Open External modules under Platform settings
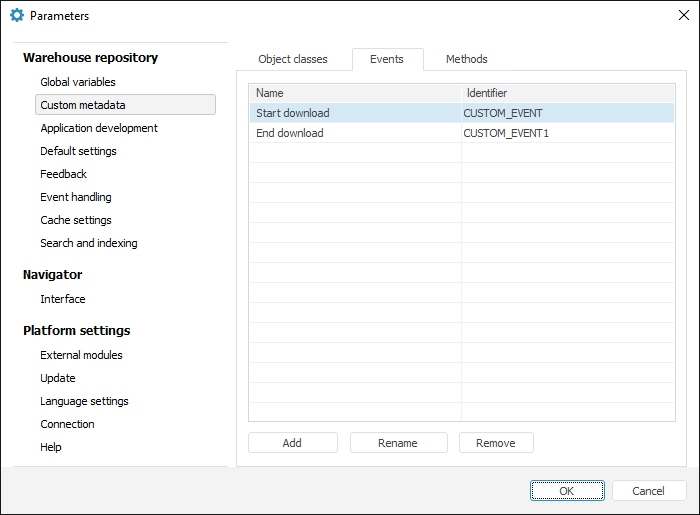This screenshot has height=515, width=700. coord(81,355)
